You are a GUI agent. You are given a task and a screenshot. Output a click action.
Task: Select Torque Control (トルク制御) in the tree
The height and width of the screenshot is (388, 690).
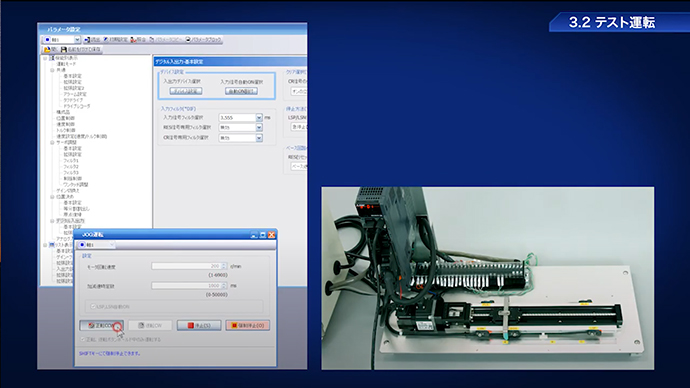click(x=66, y=130)
